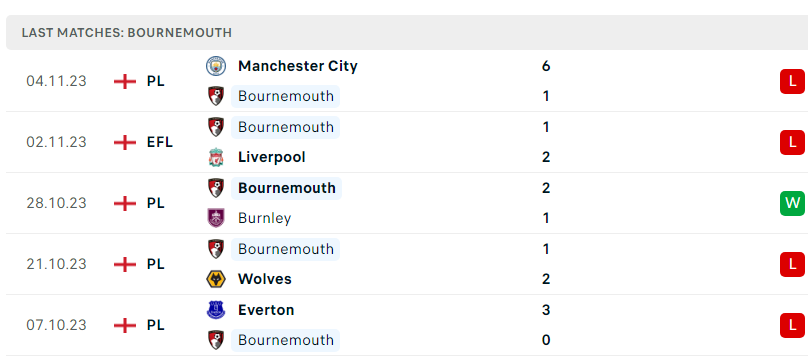This screenshot has height=360, width=808.
Task: Open the 02.11.23 EFL match row
Action: point(404,142)
